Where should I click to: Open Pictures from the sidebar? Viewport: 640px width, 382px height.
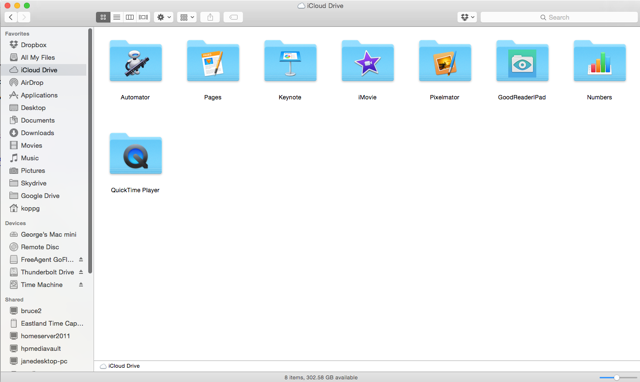44,171
